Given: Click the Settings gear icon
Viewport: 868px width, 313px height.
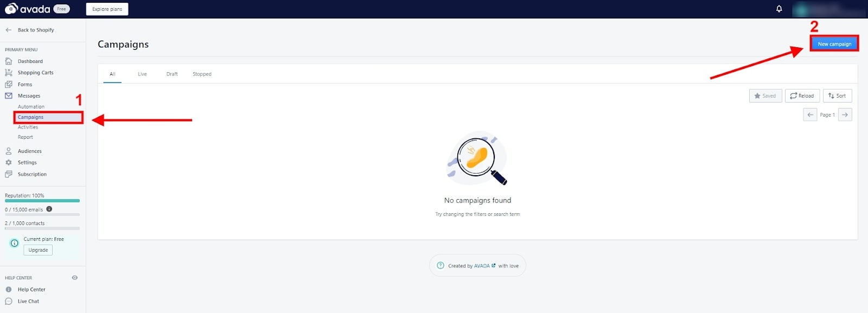Looking at the screenshot, I should [9, 163].
